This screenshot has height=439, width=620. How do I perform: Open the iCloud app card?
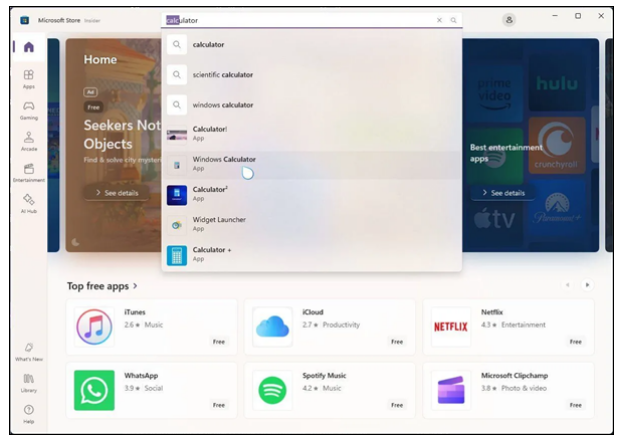(330, 327)
